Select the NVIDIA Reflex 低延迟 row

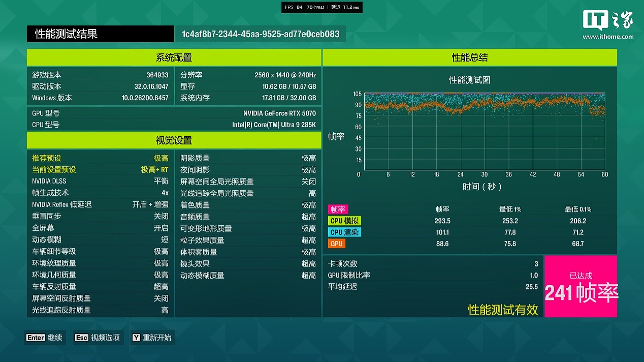(x=100, y=205)
